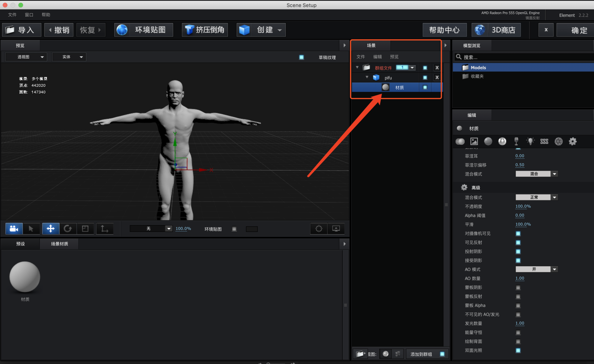The image size is (594, 364).
Task: Click the blue cube icon of pifu model
Action: tap(376, 78)
